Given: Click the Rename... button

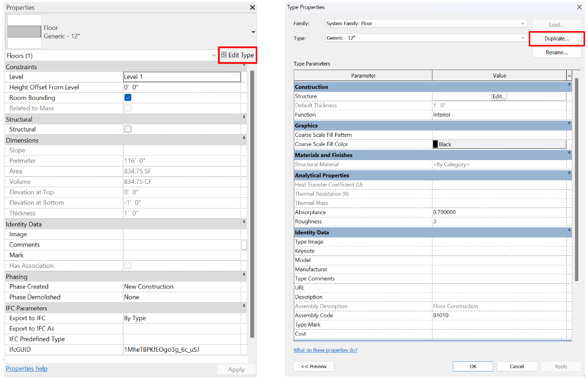Looking at the screenshot, I should point(556,52).
